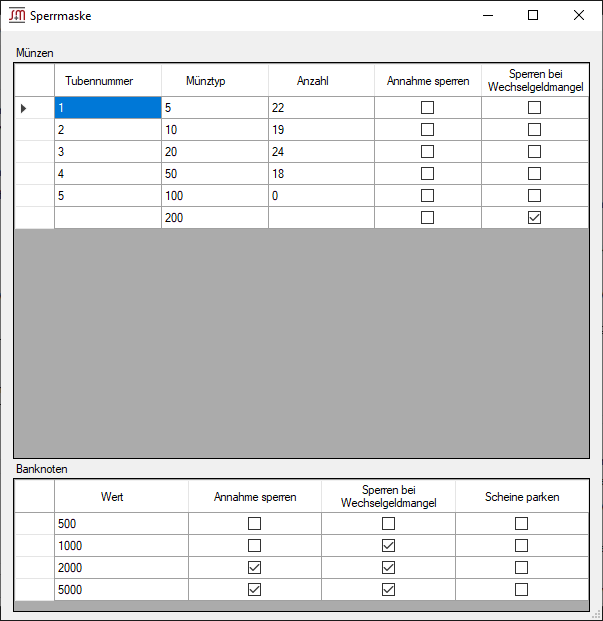Enable Annahme sperren for coin type 5
The height and width of the screenshot is (621, 603).
click(427, 108)
